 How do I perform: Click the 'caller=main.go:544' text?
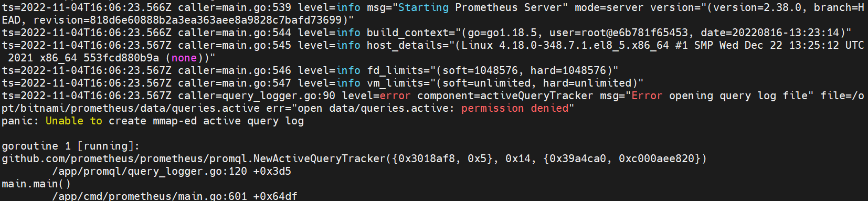coord(235,33)
